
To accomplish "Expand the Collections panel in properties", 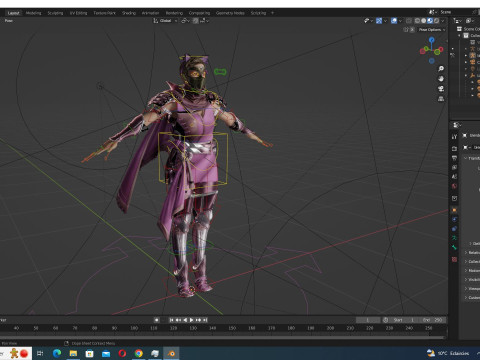I will [x=472, y=261].
